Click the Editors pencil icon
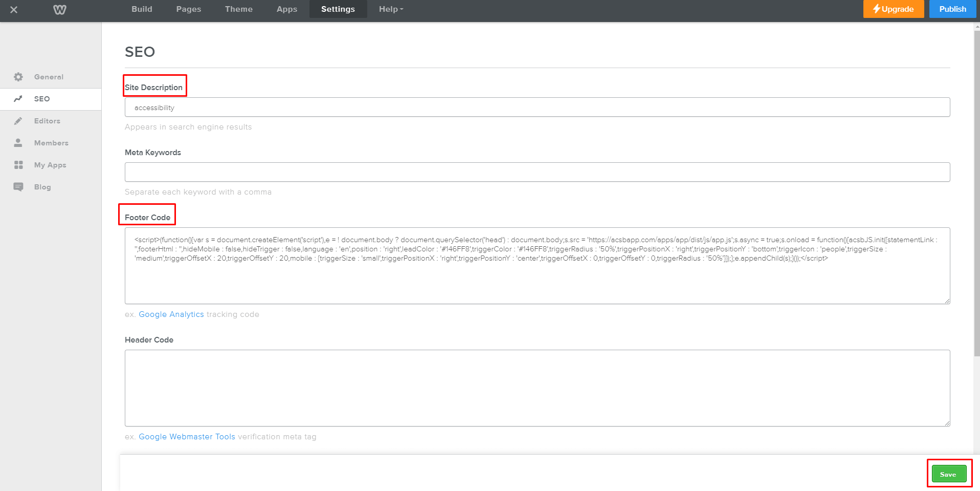This screenshot has width=980, height=491. coord(18,121)
